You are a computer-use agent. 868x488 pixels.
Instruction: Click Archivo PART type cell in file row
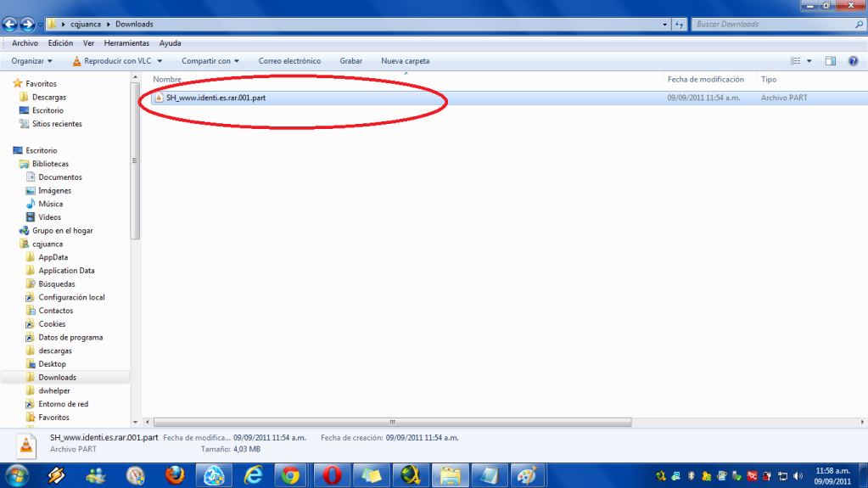(x=784, y=98)
